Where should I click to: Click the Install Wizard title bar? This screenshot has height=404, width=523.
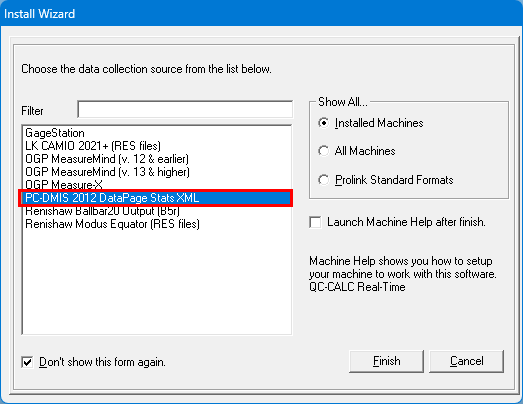point(262,13)
